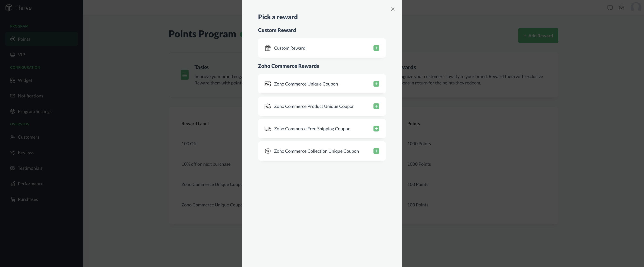Add the Zoho Commerce Collection Unique Coupon reward
Viewport: 644px width, 267px height.
coord(376,151)
